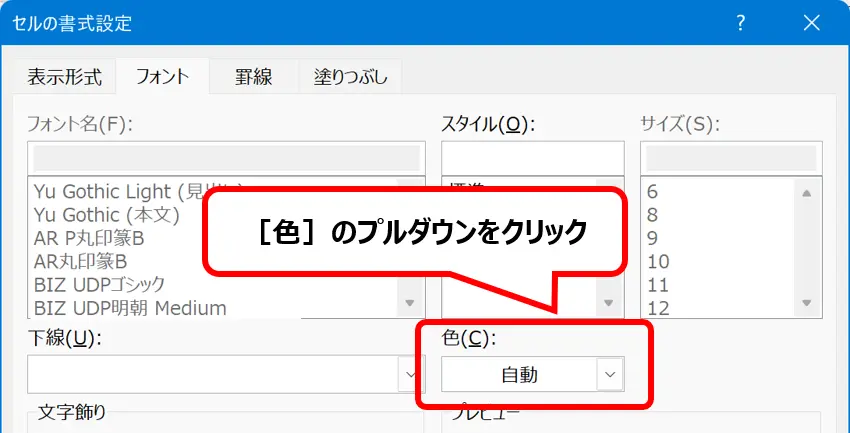This screenshot has width=850, height=433.
Task: Click size list scroll down arrow
Action: click(806, 303)
